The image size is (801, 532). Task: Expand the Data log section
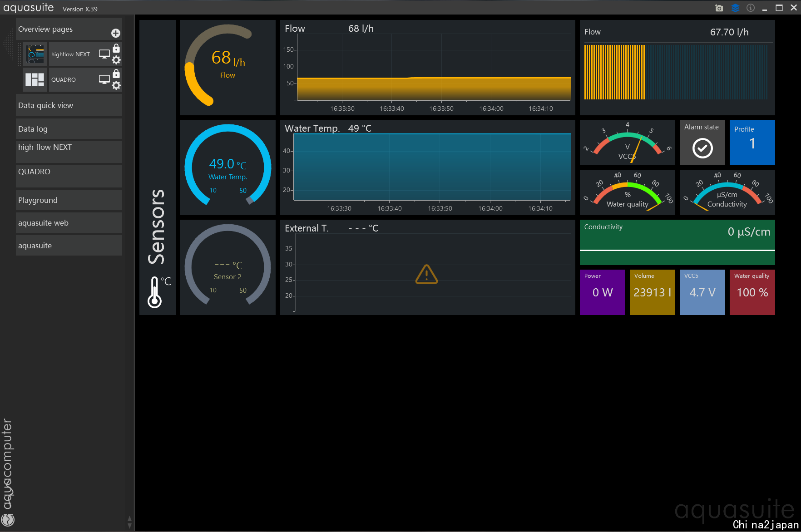[69, 129]
